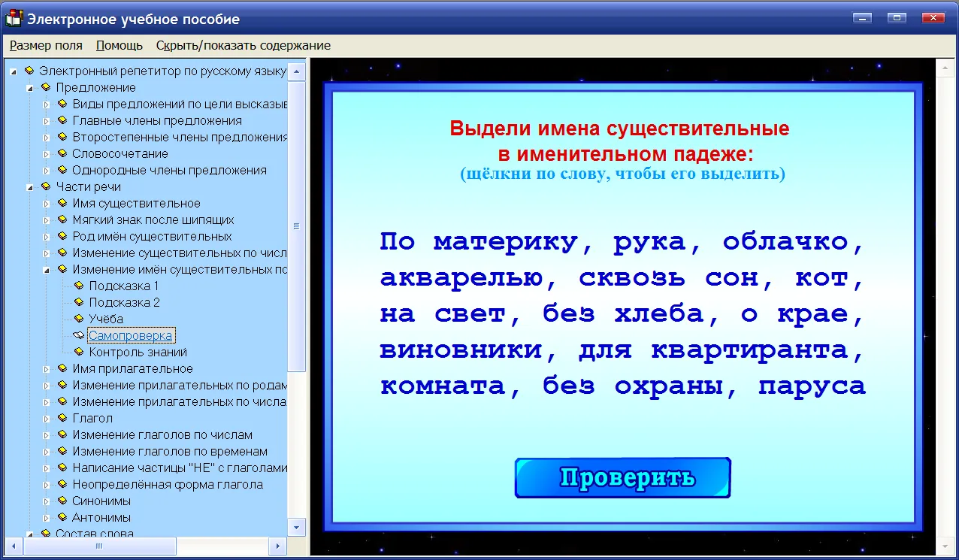Select the word облачко in exercise

(x=786, y=242)
